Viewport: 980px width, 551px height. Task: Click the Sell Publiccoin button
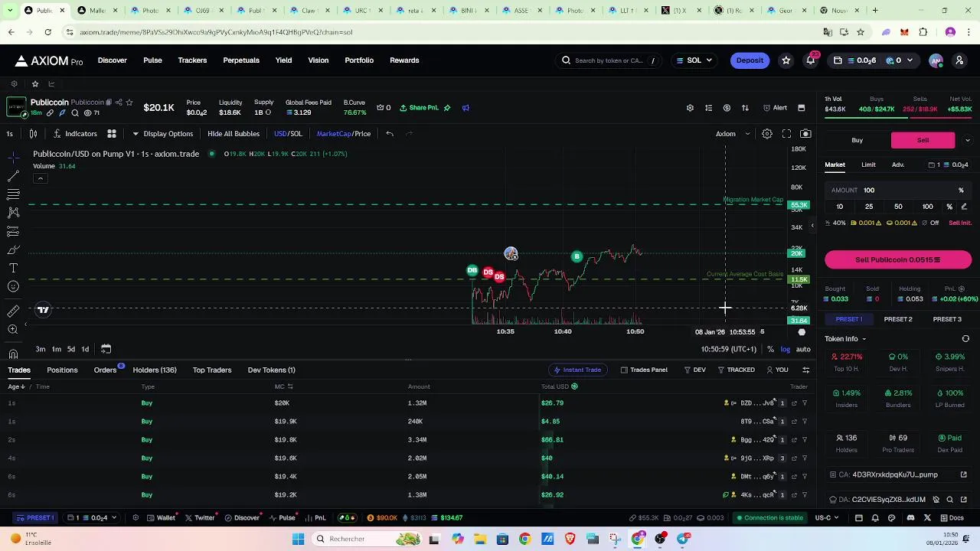tap(898, 260)
